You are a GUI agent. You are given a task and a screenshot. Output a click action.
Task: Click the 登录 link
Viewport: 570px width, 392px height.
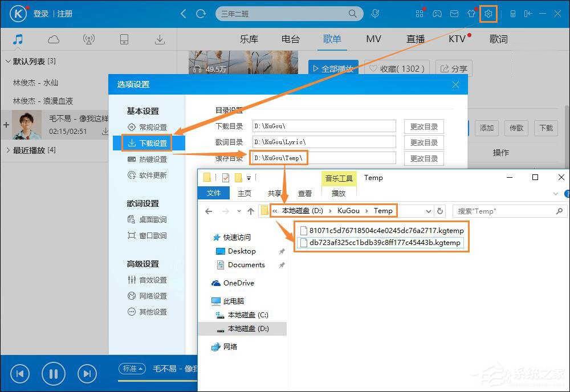tap(41, 14)
